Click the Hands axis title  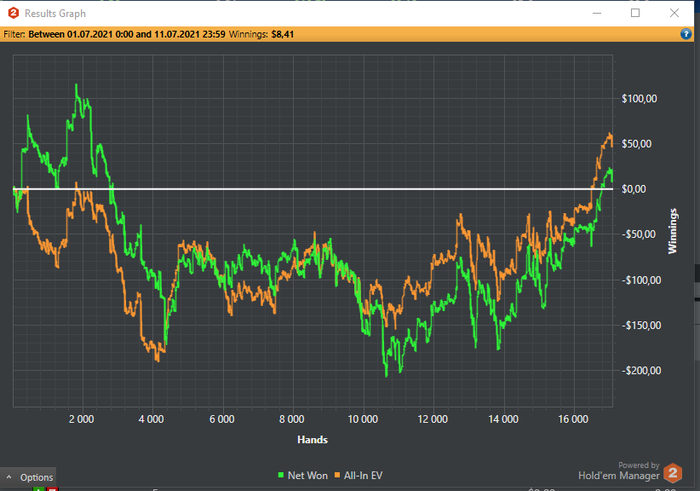coord(312,440)
